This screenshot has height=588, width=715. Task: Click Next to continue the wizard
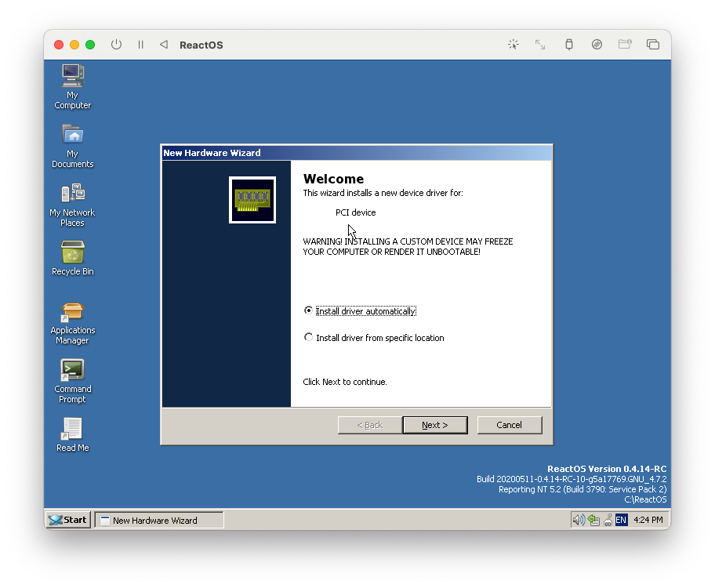[x=434, y=425]
